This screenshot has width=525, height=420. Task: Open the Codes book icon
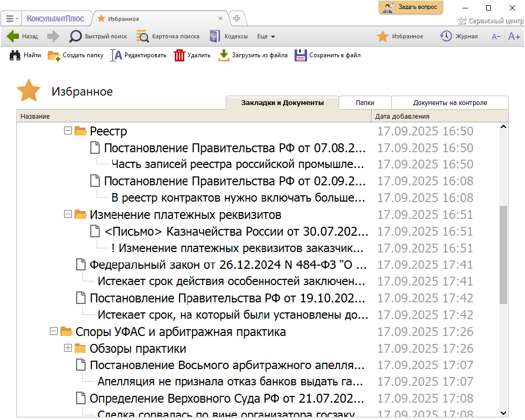coord(214,36)
